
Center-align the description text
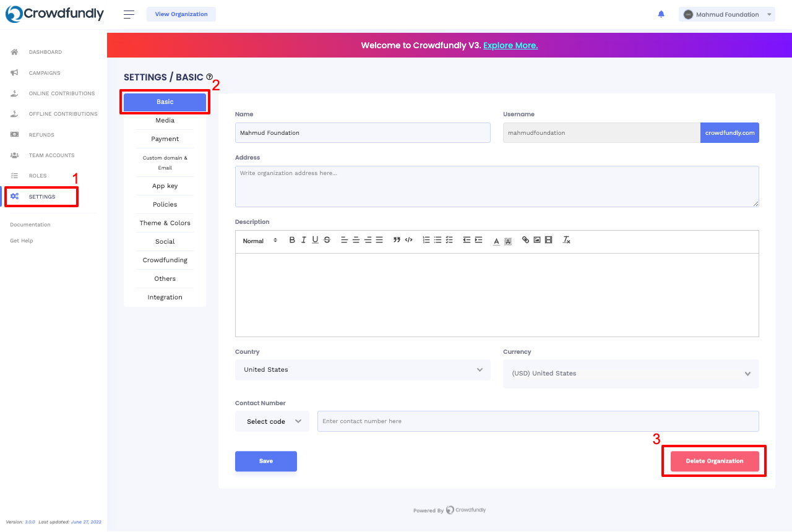tap(356, 240)
